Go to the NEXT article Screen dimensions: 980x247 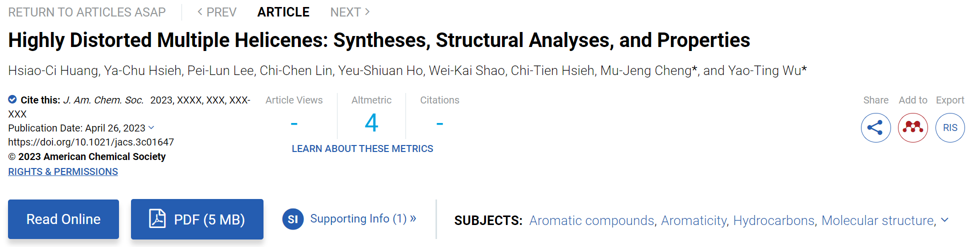(350, 12)
